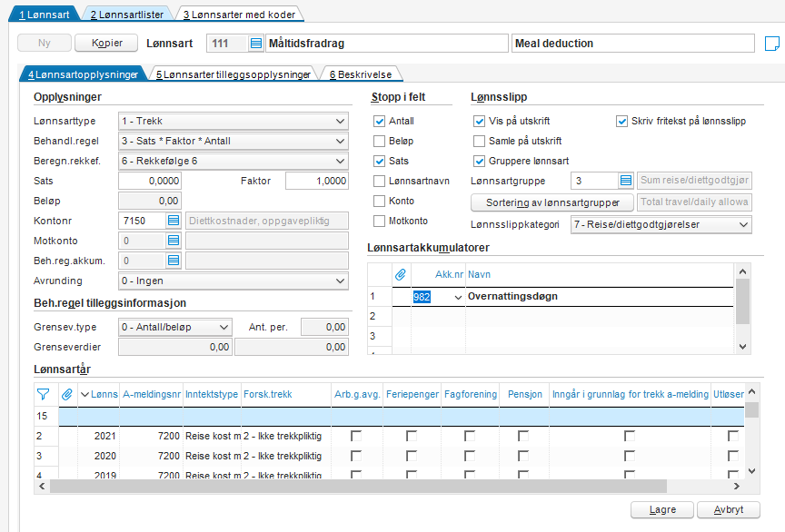Viewport: 785px width, 532px height.
Task: Click the Kontonr field showing 7150
Action: tap(142, 221)
